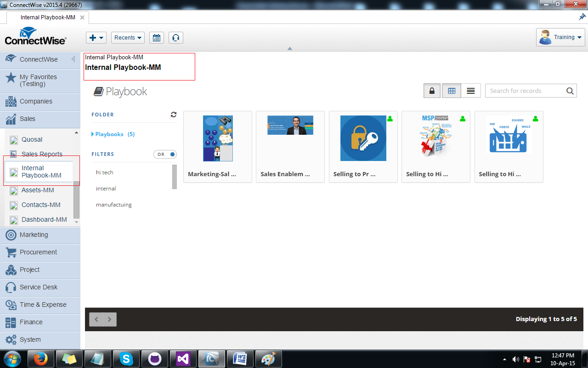The image size is (588, 368).
Task: Select the hi tech filter
Action: (105, 172)
